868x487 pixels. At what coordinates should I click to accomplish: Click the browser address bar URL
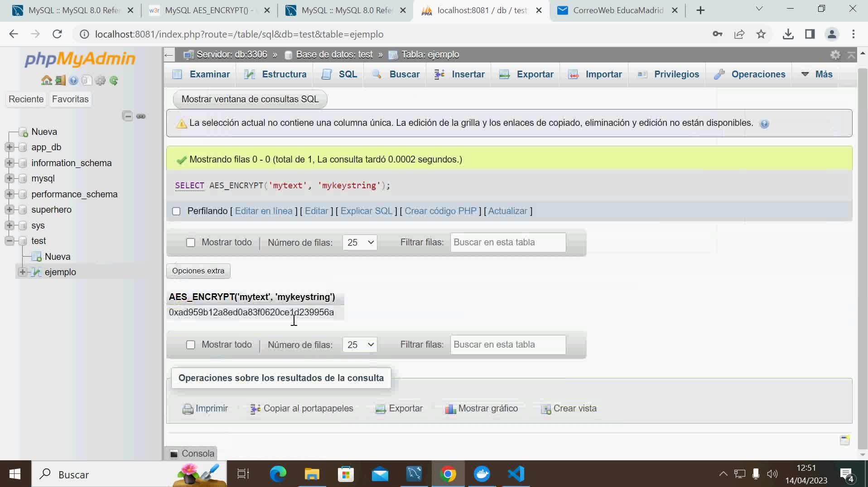[239, 34]
